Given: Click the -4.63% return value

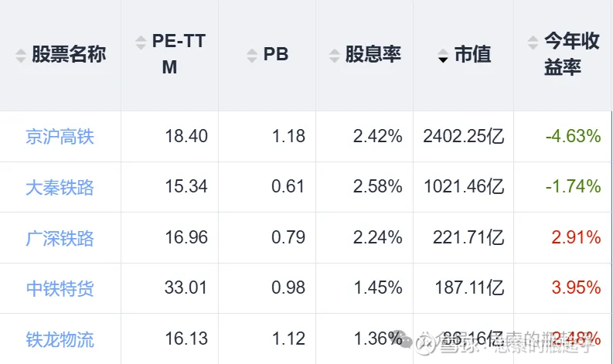Looking at the screenshot, I should coord(573,137).
